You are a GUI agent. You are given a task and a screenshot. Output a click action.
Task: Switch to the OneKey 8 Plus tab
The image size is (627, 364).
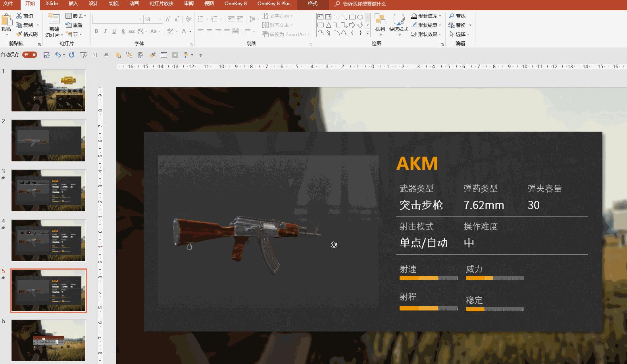(274, 4)
